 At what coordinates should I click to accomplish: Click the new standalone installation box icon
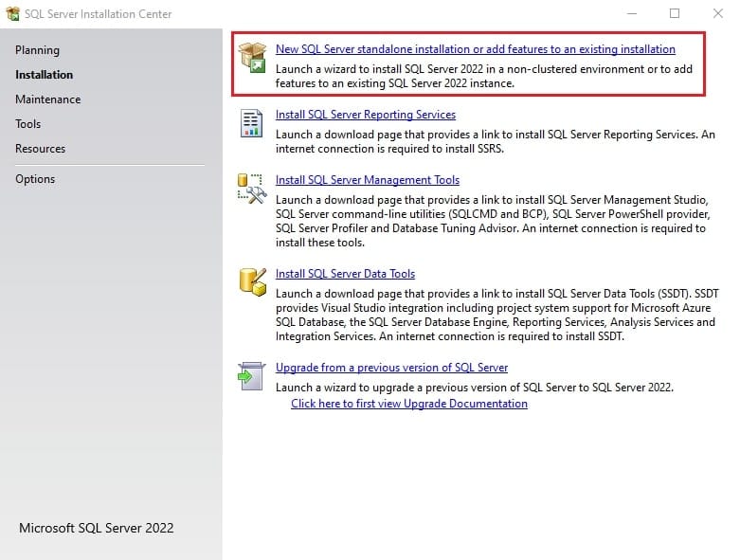(x=252, y=57)
